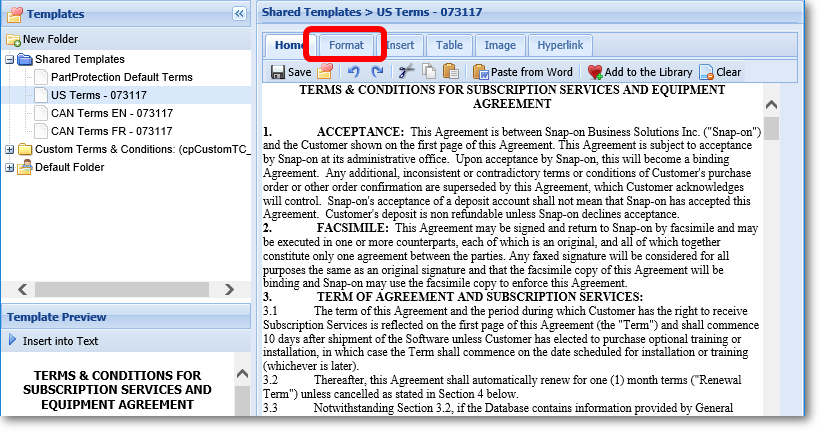Click clause 3.2 Thereafter text
The width and height of the screenshot is (824, 435).
point(502,387)
